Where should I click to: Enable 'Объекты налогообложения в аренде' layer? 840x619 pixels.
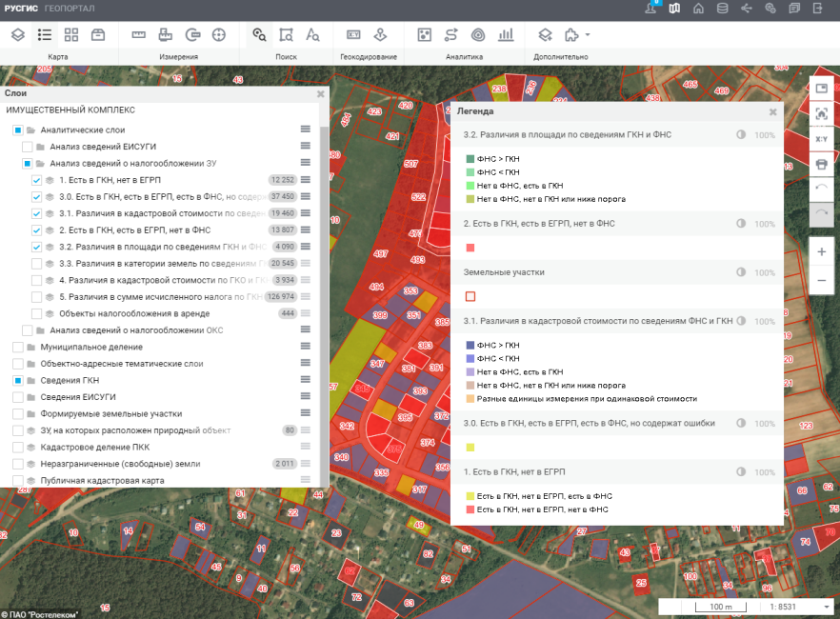[36, 313]
